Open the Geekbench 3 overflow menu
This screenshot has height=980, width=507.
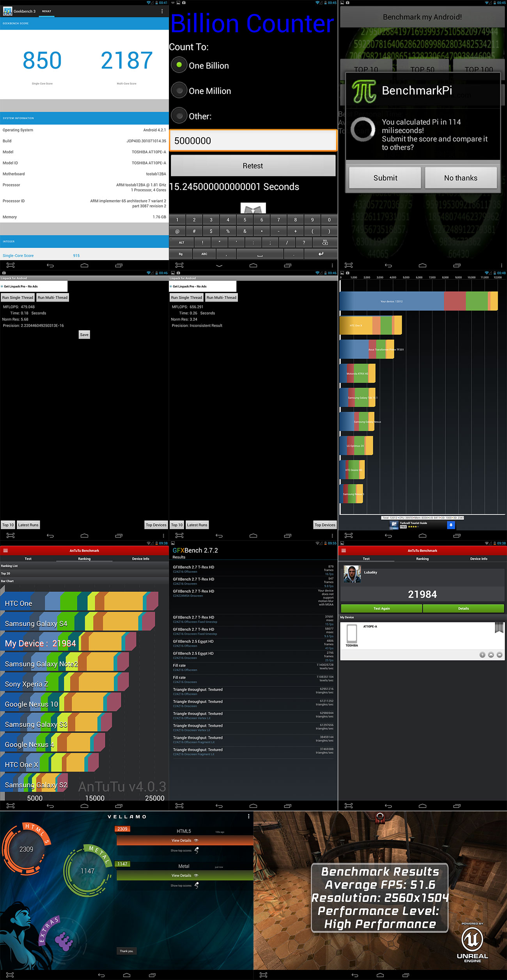click(x=162, y=11)
